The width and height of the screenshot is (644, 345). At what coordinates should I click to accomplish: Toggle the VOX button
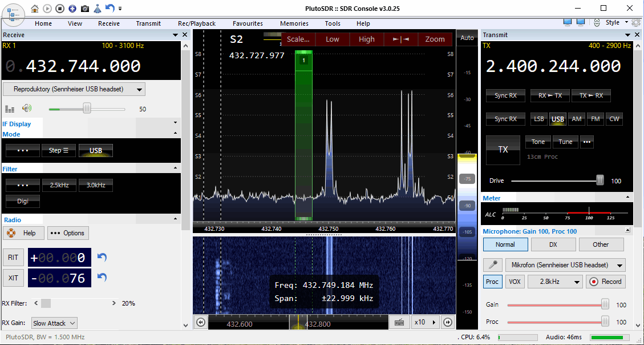click(x=515, y=282)
